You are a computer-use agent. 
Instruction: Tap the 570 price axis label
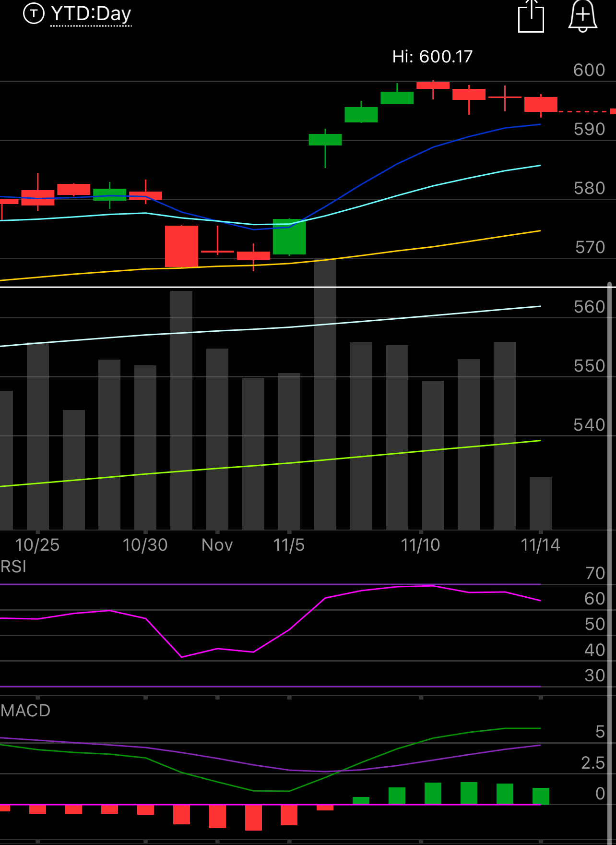590,247
